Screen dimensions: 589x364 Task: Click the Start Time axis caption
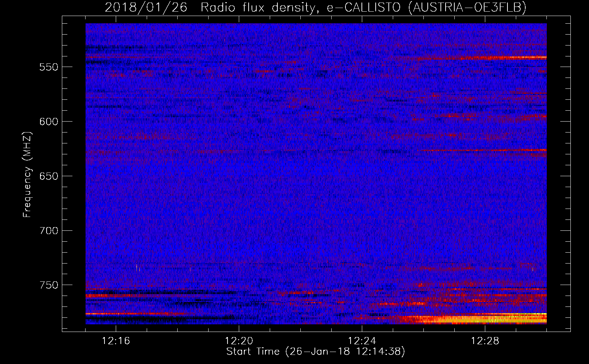316,352
